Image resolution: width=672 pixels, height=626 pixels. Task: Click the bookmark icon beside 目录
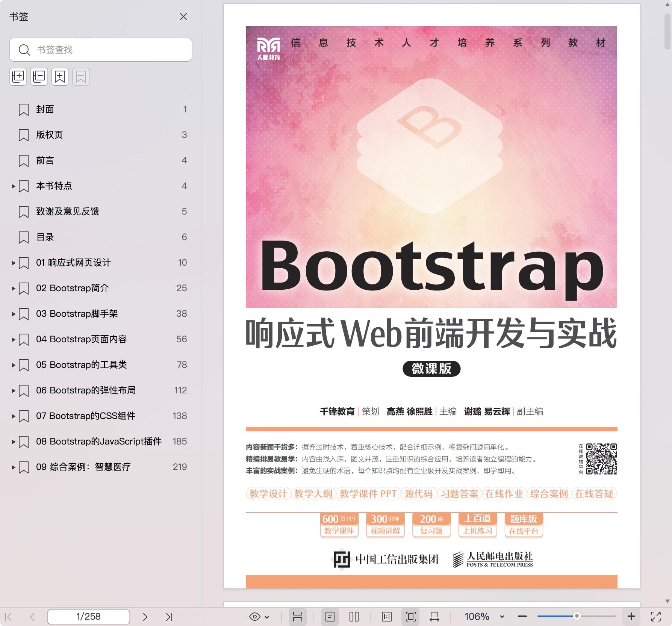(x=24, y=237)
